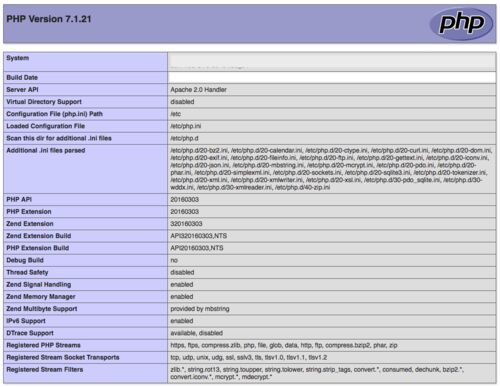Screen dimensions: 500x387
Task: Click the Zend Extension value 320160303
Action: click(186, 224)
